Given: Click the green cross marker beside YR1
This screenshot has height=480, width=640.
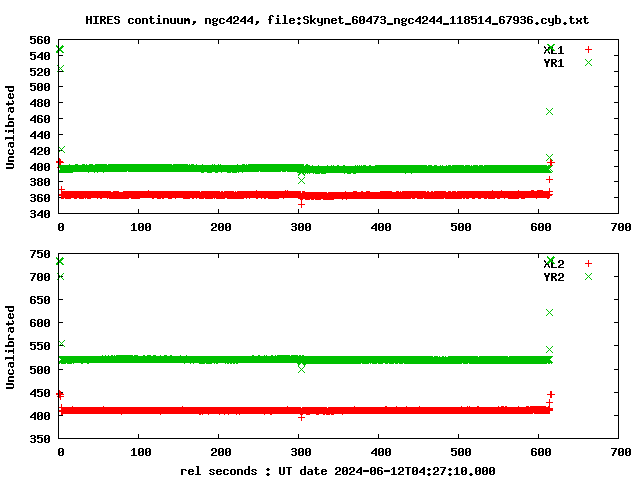Looking at the screenshot, I should [588, 62].
